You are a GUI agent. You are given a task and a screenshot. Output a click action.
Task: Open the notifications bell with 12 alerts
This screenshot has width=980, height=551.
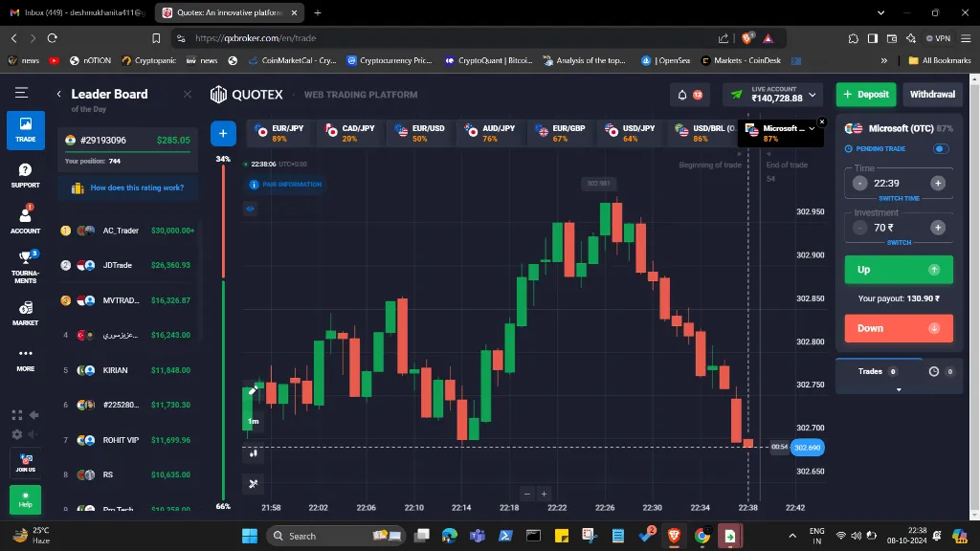coord(689,95)
